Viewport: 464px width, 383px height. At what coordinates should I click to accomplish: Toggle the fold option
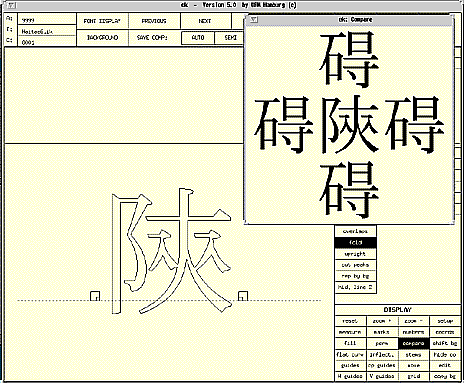tap(355, 242)
